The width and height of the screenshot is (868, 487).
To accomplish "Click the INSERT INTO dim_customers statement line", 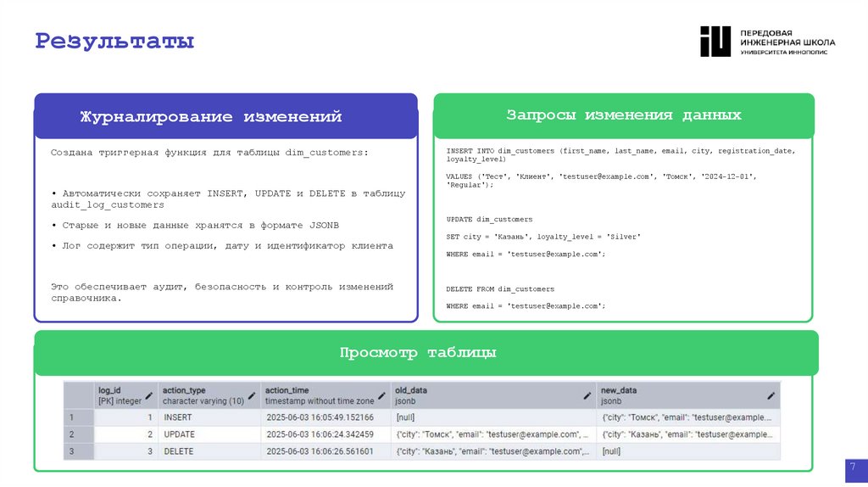I will (x=620, y=154).
